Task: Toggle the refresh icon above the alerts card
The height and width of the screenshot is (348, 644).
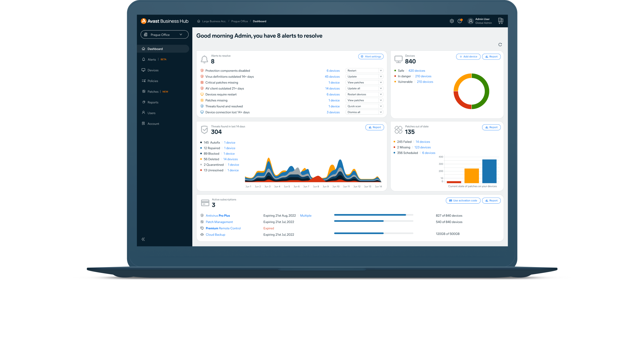Action: click(500, 45)
